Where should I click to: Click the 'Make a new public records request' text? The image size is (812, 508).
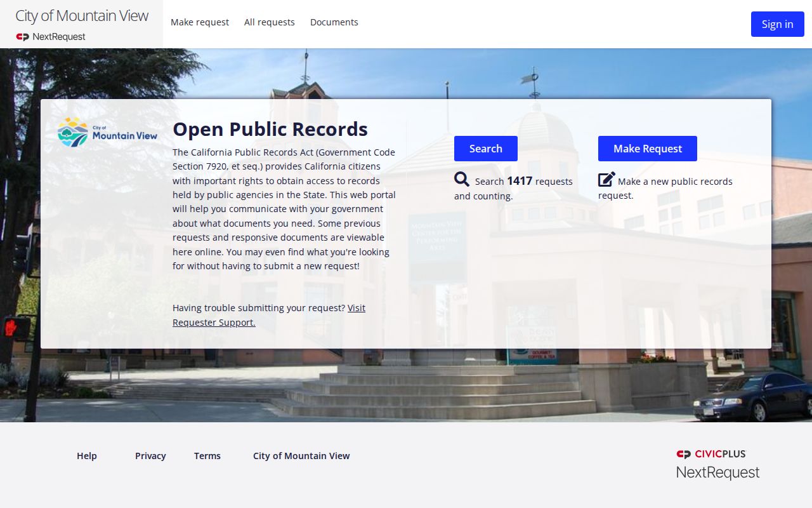click(665, 189)
